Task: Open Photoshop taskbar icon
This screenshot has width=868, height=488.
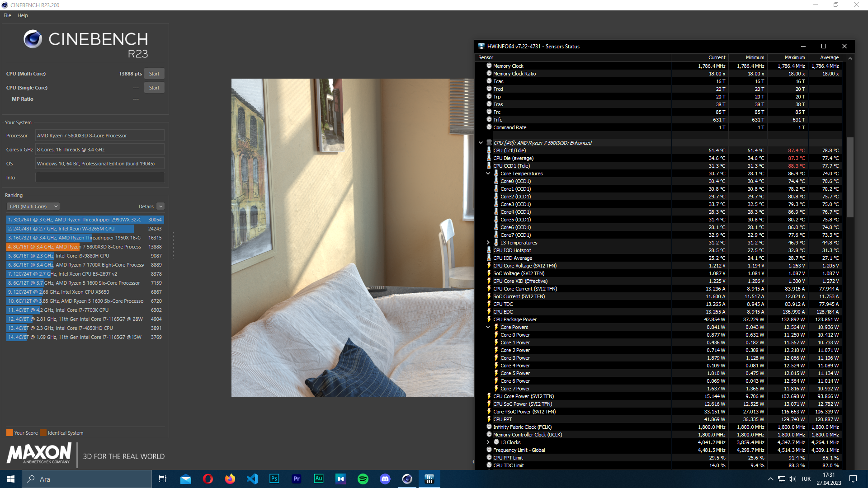Action: 274,479
